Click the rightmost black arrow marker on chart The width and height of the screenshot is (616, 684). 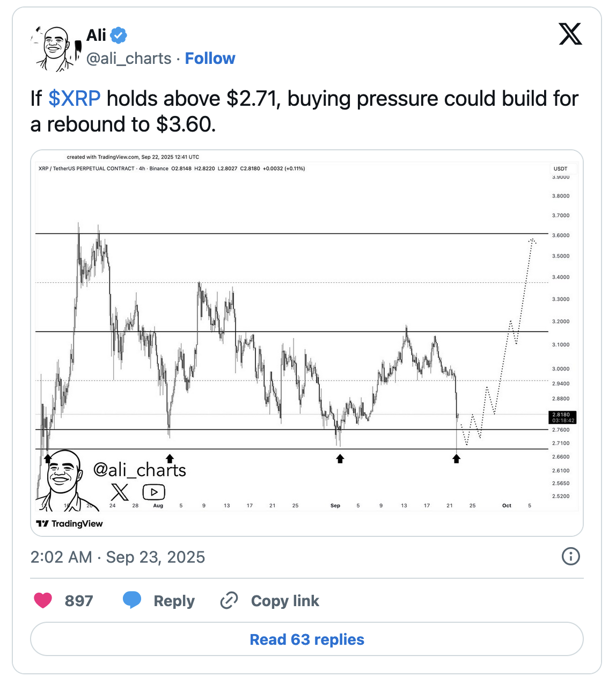tap(456, 459)
